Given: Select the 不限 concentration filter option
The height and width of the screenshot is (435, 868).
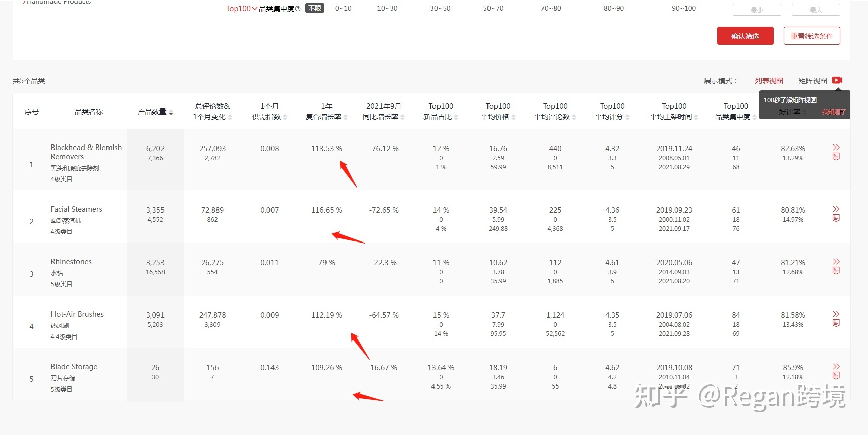Looking at the screenshot, I should click(x=315, y=8).
